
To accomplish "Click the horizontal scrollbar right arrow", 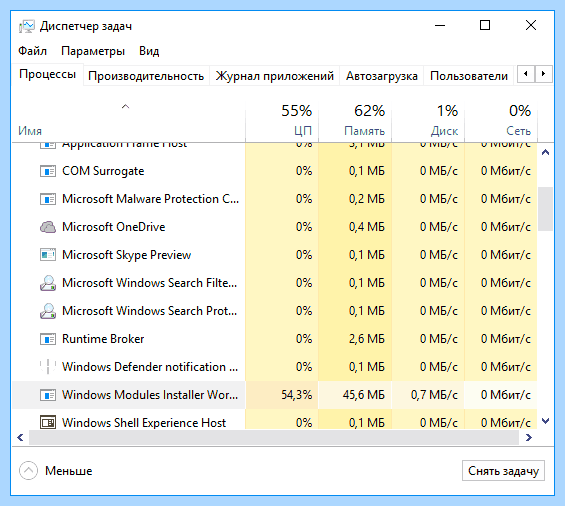I will tap(529, 438).
